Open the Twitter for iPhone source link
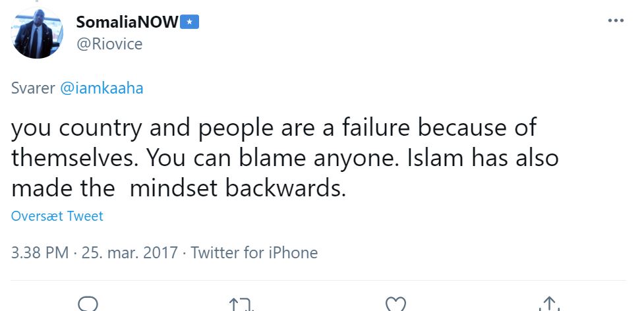 point(254,252)
